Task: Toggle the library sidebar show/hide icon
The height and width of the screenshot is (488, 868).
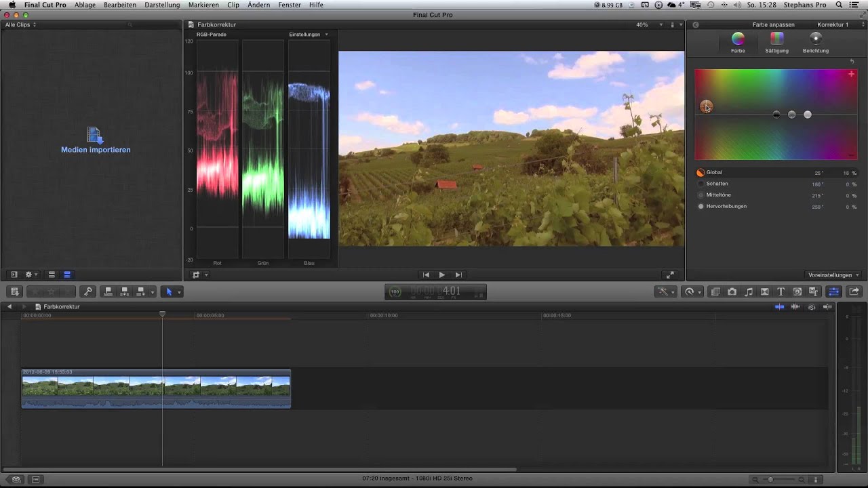Action: 14,274
